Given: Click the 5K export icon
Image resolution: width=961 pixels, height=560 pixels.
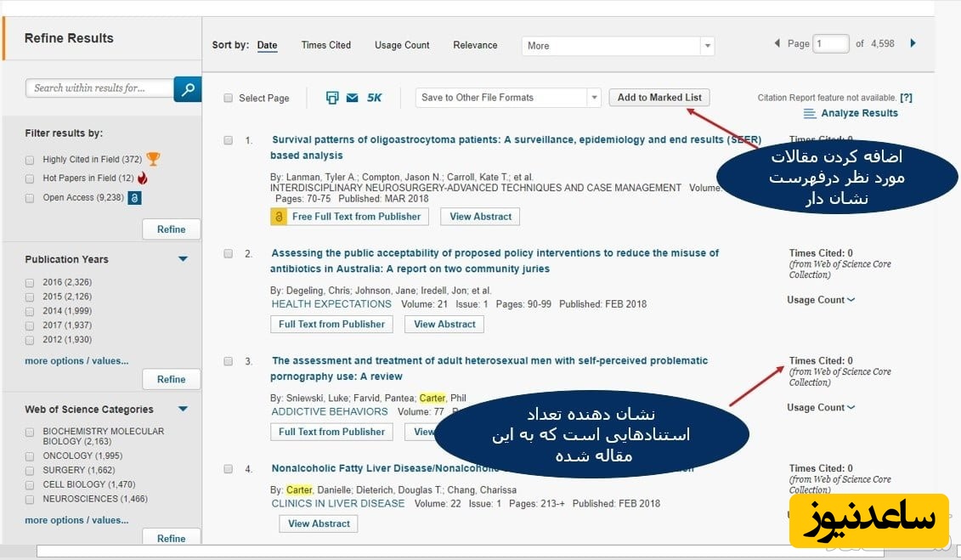Looking at the screenshot, I should [x=374, y=98].
